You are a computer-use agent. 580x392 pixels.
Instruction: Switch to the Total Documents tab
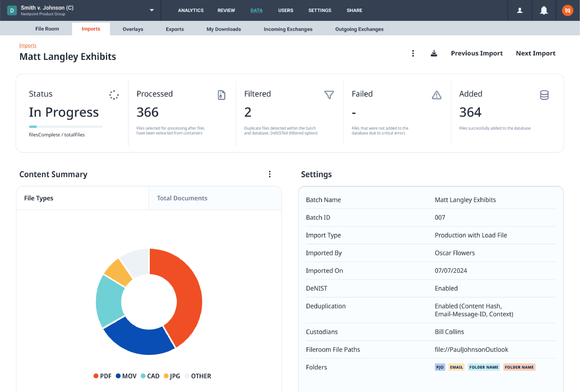click(182, 198)
